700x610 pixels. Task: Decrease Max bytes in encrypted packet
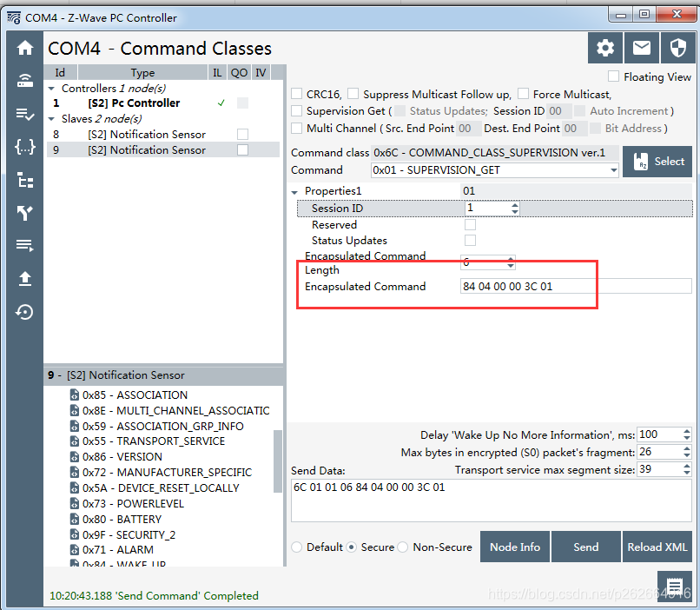click(x=687, y=455)
